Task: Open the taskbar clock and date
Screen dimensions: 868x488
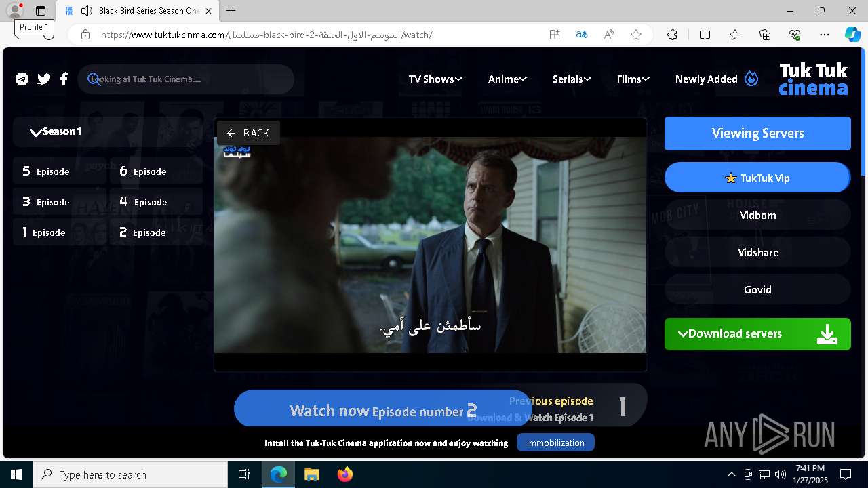Action: click(x=810, y=474)
